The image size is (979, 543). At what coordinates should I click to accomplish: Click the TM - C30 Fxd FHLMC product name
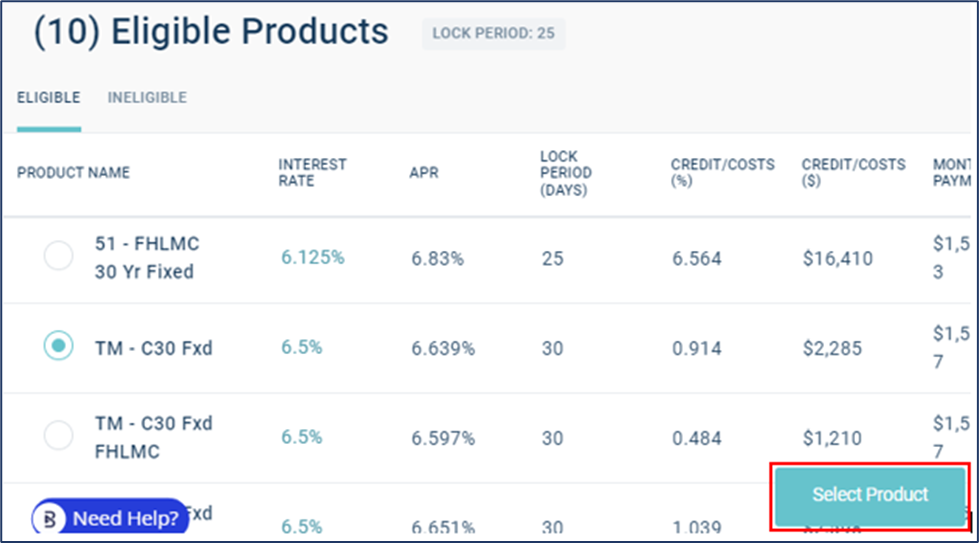click(x=154, y=438)
